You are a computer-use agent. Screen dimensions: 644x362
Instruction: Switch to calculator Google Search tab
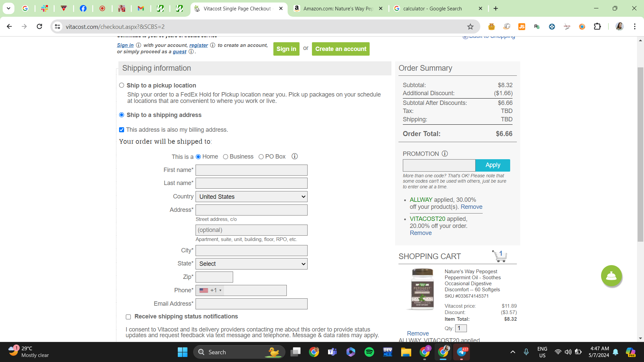tap(438, 8)
